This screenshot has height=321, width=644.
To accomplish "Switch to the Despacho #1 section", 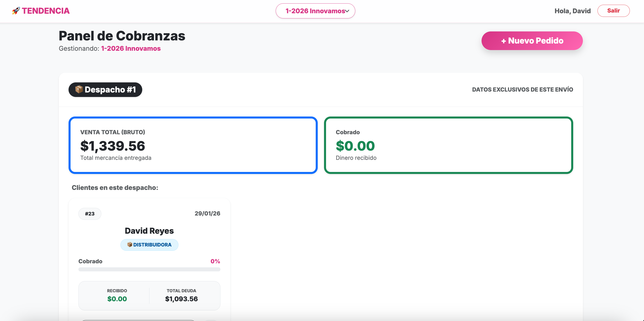I will click(105, 89).
